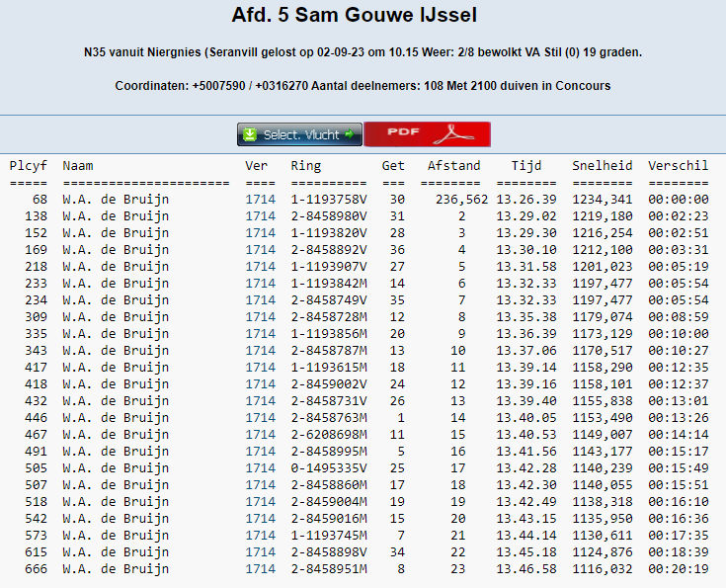Viewport: 726px width, 588px height.
Task: Click the Get column header
Action: (x=393, y=166)
